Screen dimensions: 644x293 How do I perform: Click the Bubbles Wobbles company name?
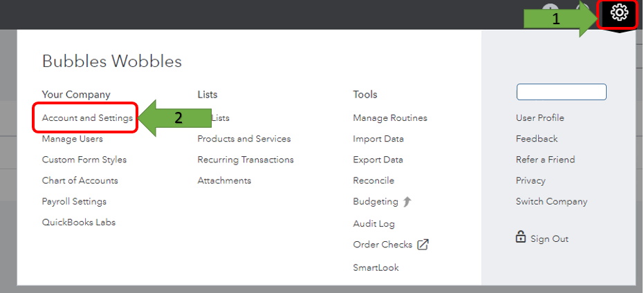click(112, 61)
